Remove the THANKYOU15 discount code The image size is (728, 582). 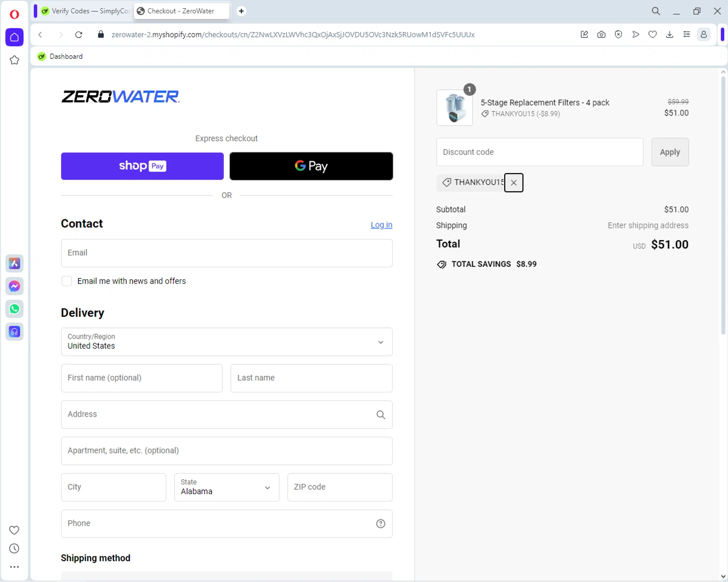point(513,183)
